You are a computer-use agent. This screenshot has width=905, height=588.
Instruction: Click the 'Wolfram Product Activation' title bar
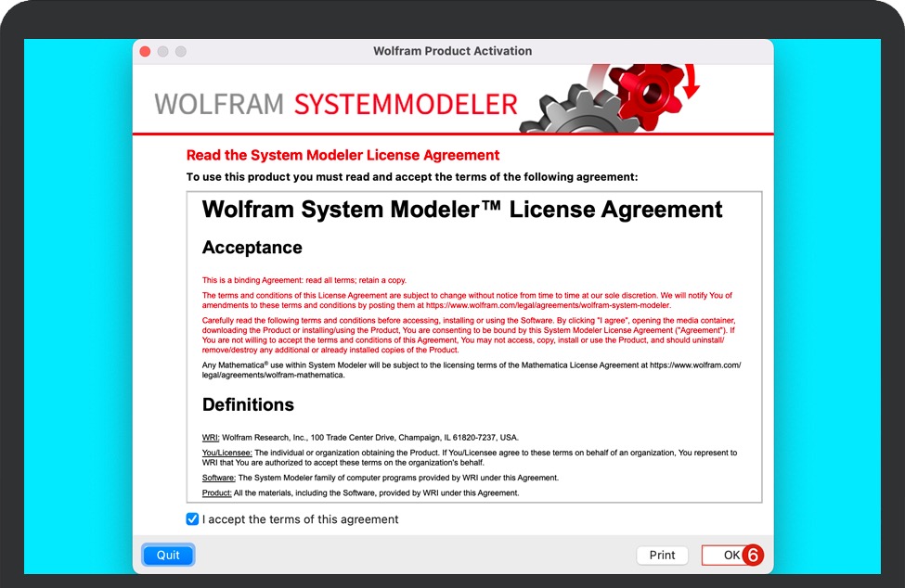point(452,51)
